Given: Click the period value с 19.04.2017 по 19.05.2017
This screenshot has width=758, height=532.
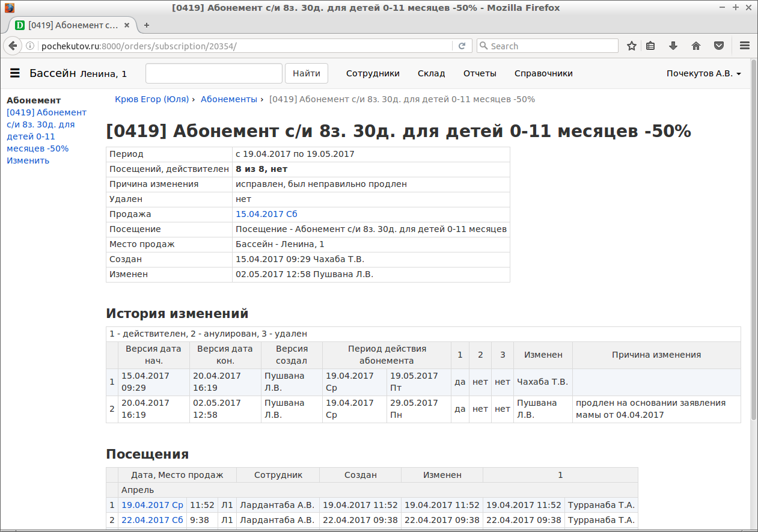Looking at the screenshot, I should click(x=295, y=154).
